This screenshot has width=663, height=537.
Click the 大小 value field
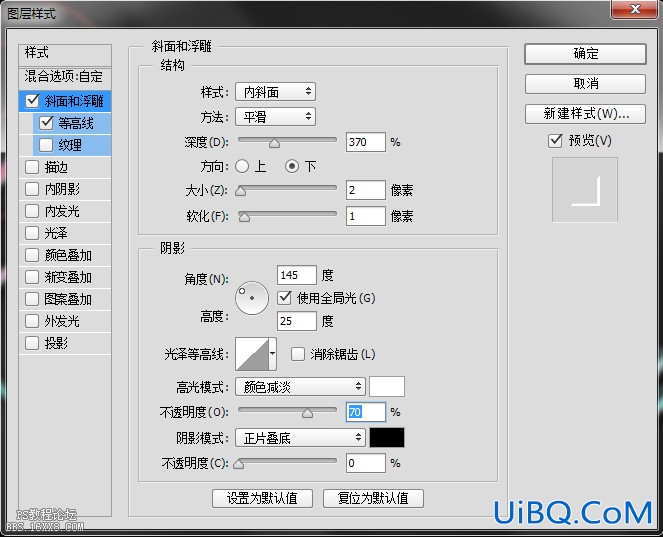[366, 190]
